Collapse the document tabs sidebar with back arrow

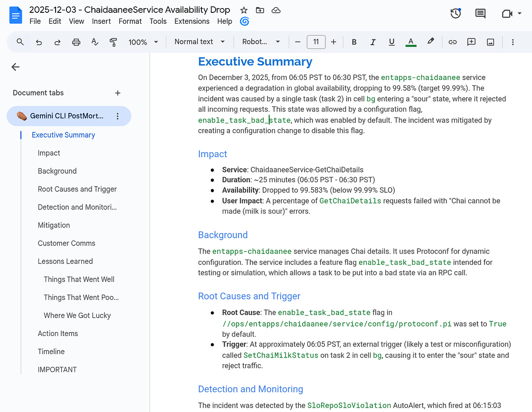click(x=16, y=67)
